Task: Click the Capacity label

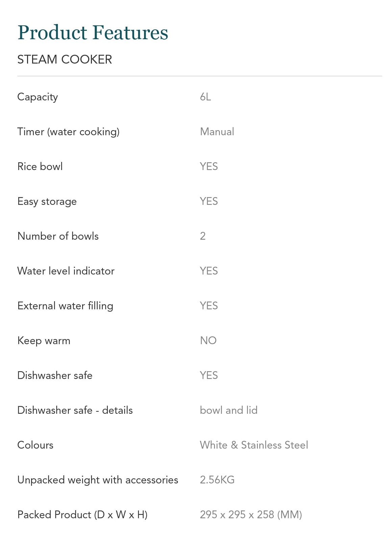Action: tap(38, 97)
